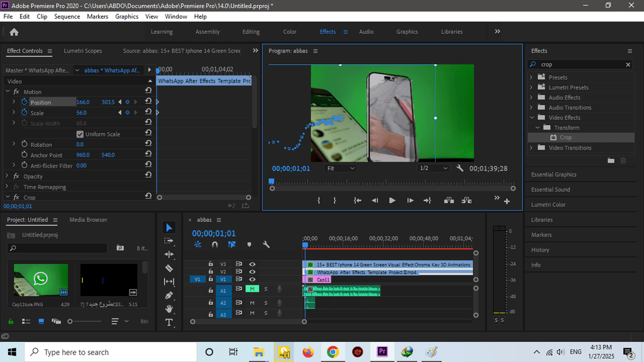Open the 1/2 playback resolution dropdown
This screenshot has width=644, height=362.
433,168
